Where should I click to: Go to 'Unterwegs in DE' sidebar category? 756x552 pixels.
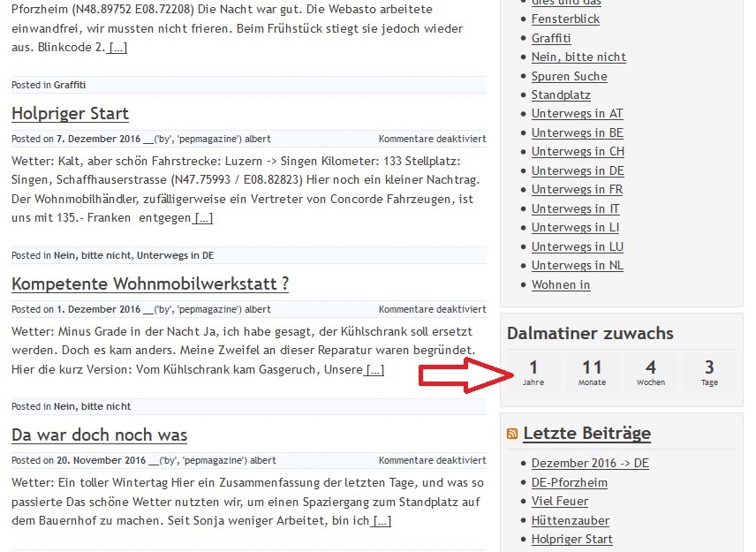pyautogui.click(x=578, y=170)
